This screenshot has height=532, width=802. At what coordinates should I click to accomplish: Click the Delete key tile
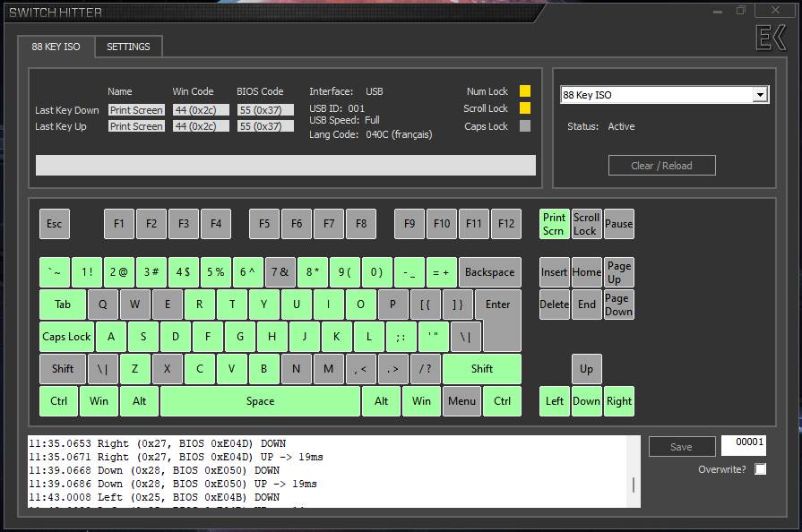coord(555,305)
